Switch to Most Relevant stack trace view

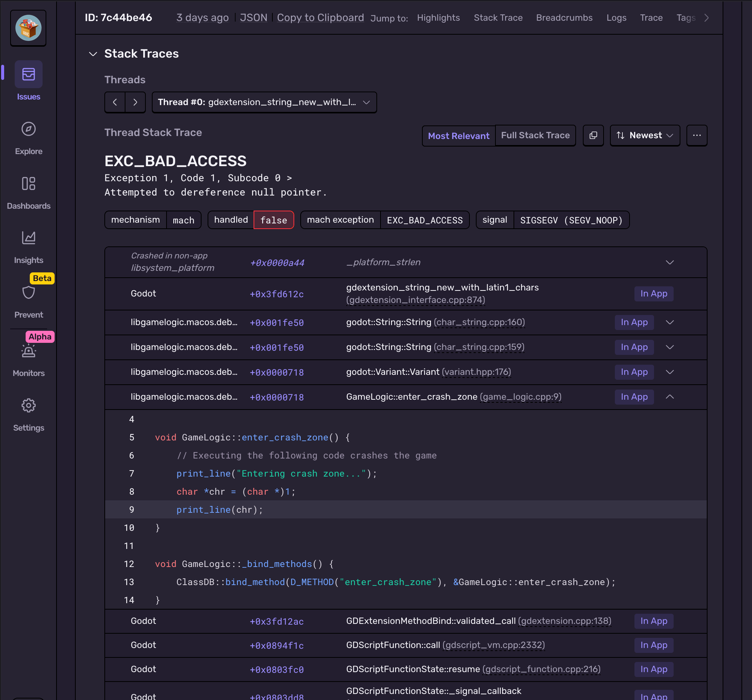pos(458,136)
